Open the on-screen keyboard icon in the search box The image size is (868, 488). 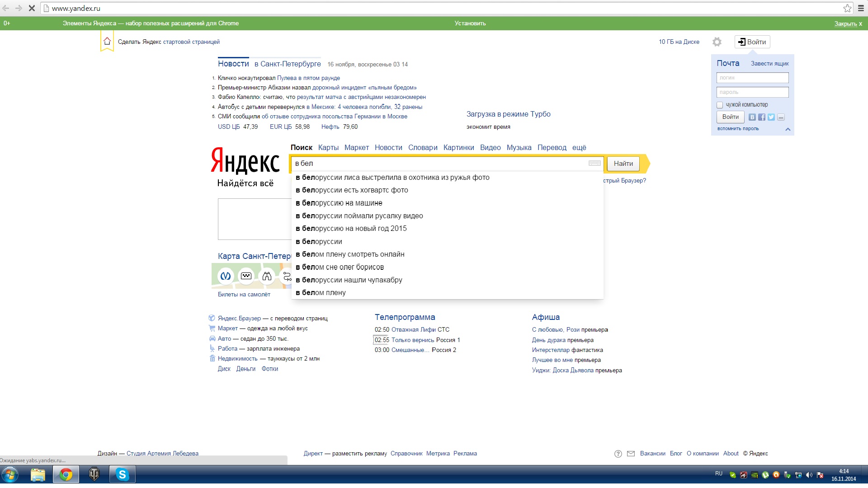pos(594,163)
